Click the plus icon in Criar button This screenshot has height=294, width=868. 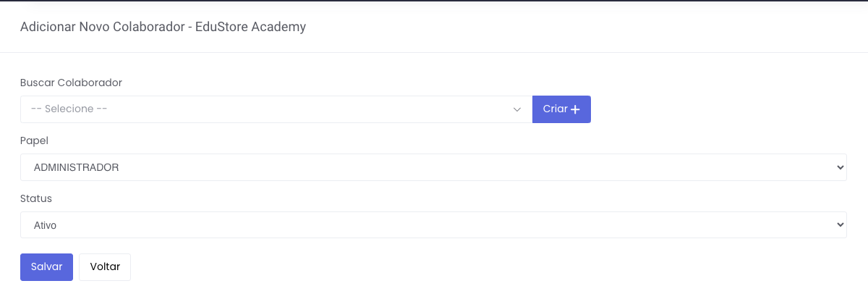[x=576, y=109]
